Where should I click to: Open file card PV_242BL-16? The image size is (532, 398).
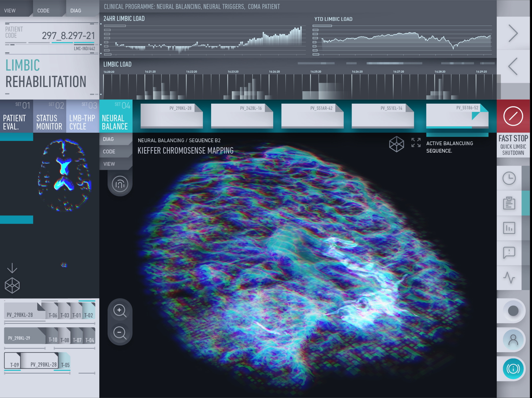(242, 116)
